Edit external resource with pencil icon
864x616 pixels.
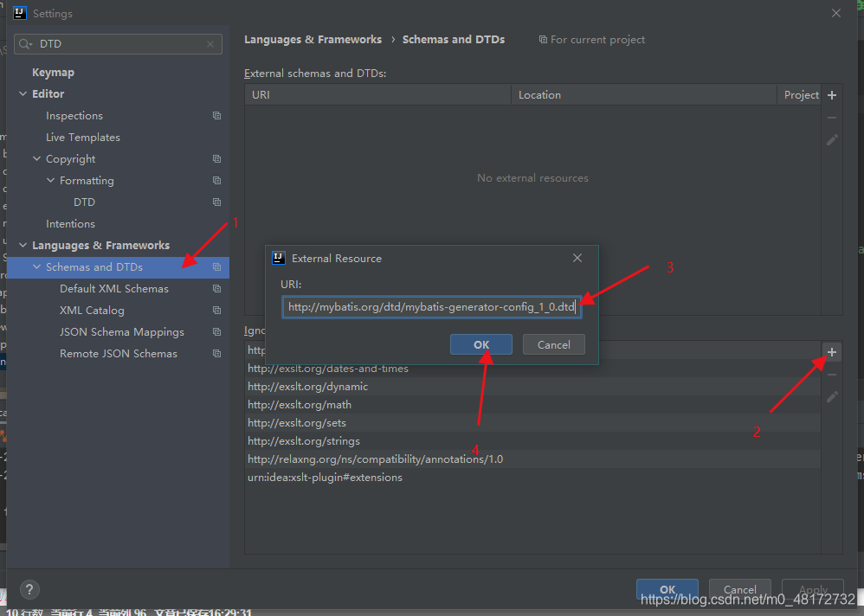[831, 139]
